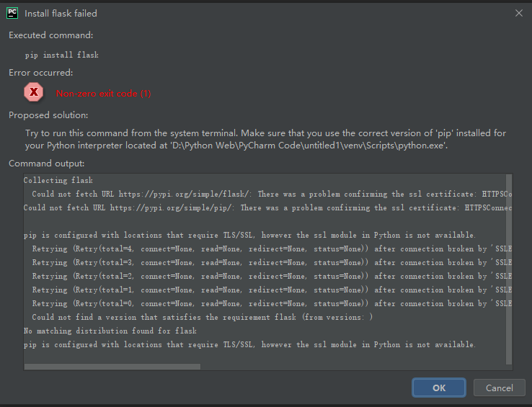The width and height of the screenshot is (532, 407).
Task: Click the pypi.org/simple/pip URL output line
Action: [267, 208]
